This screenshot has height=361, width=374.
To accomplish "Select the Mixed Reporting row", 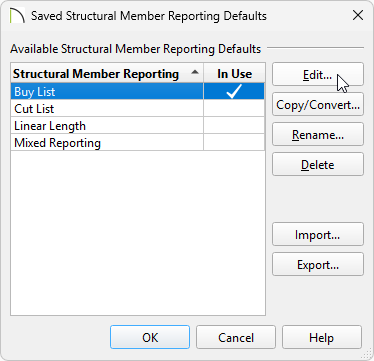I will (138, 142).
